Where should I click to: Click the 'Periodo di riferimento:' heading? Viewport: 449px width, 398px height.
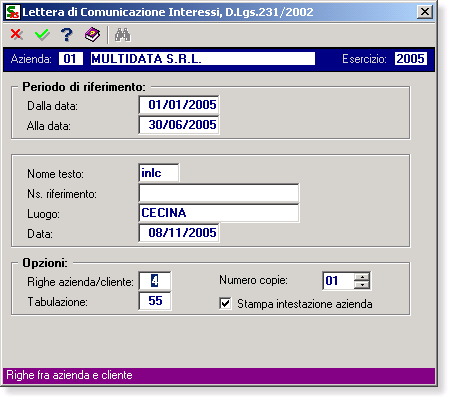tap(84, 87)
